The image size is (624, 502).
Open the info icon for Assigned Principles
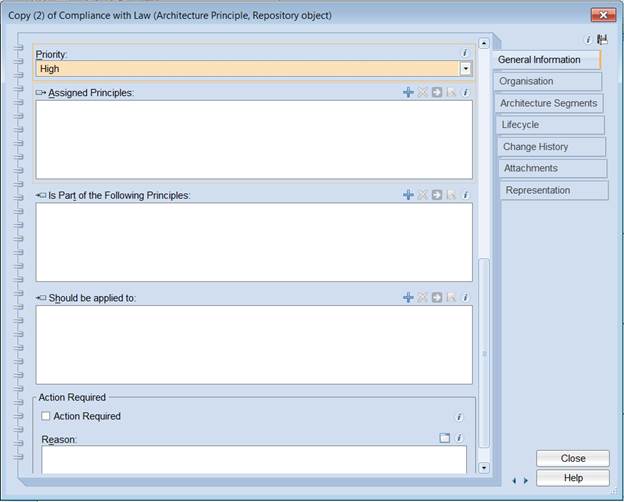tap(465, 92)
